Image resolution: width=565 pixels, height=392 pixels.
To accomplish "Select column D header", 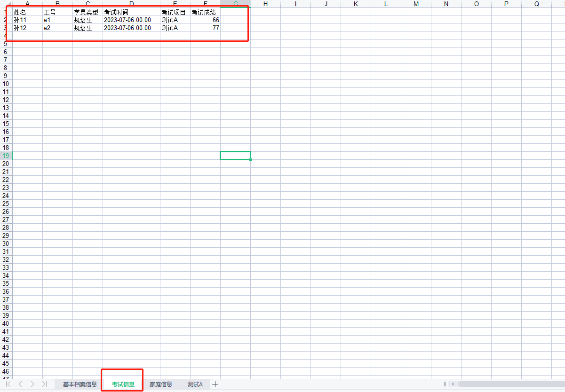I will (131, 4).
